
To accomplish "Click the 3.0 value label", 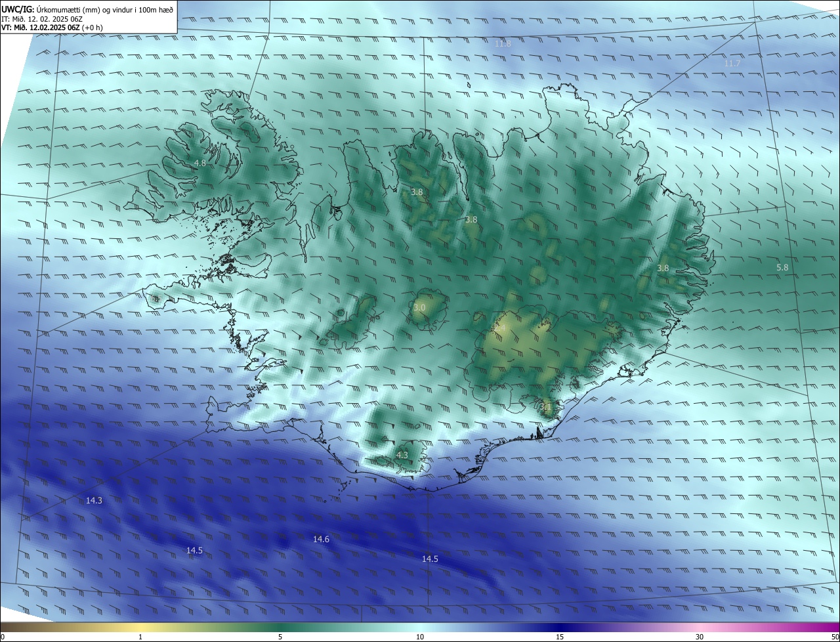I will [419, 307].
